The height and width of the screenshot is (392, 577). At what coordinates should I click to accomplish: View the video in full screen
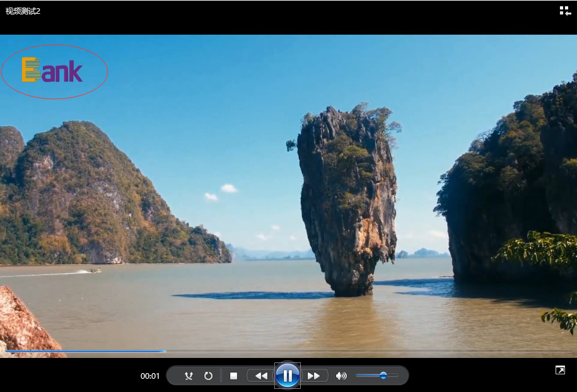560,371
